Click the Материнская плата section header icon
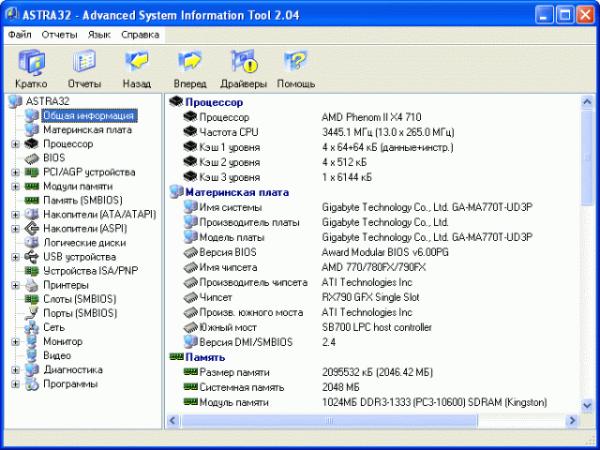The height and width of the screenshot is (450, 600). 176,192
